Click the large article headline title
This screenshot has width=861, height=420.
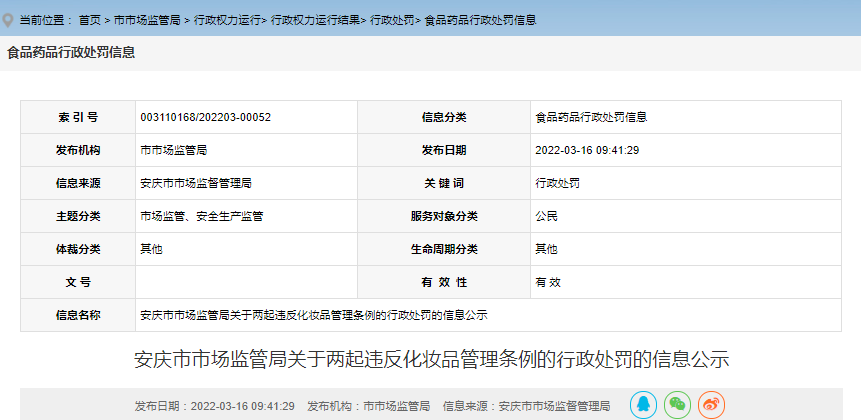(x=431, y=360)
